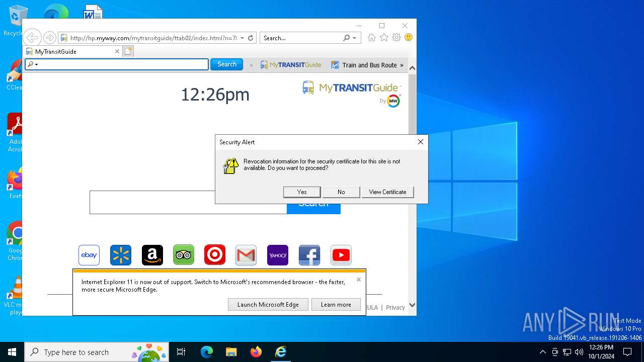Screen dimensions: 644x362
Task: Open the Windows Start menu
Action: coord(12,352)
